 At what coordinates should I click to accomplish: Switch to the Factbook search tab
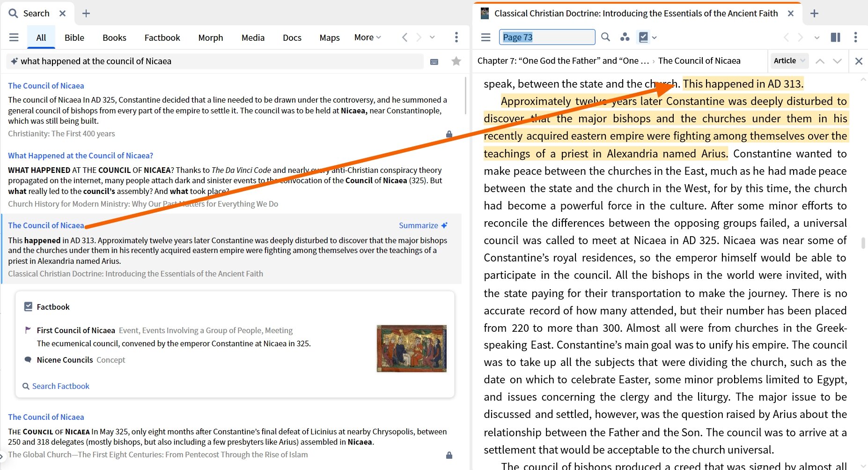pos(162,37)
